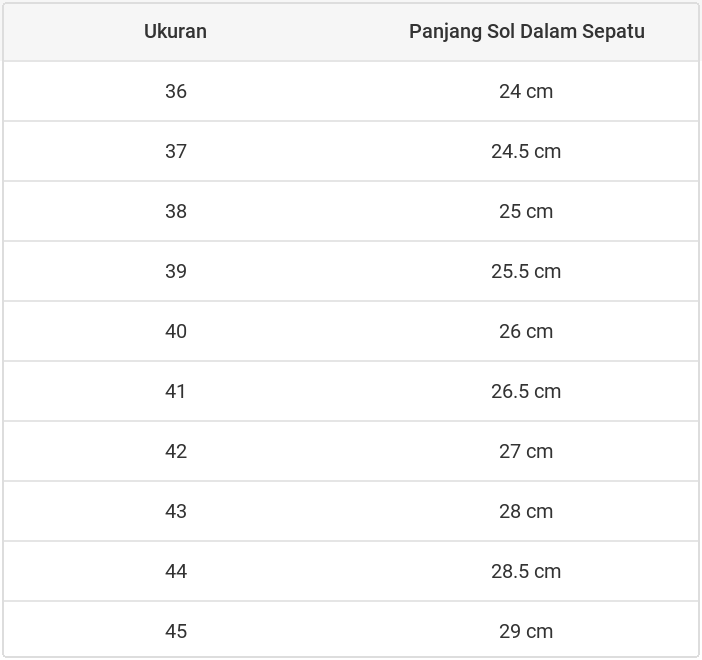Click the 25 cm value
The image size is (702, 660).
(526, 211)
